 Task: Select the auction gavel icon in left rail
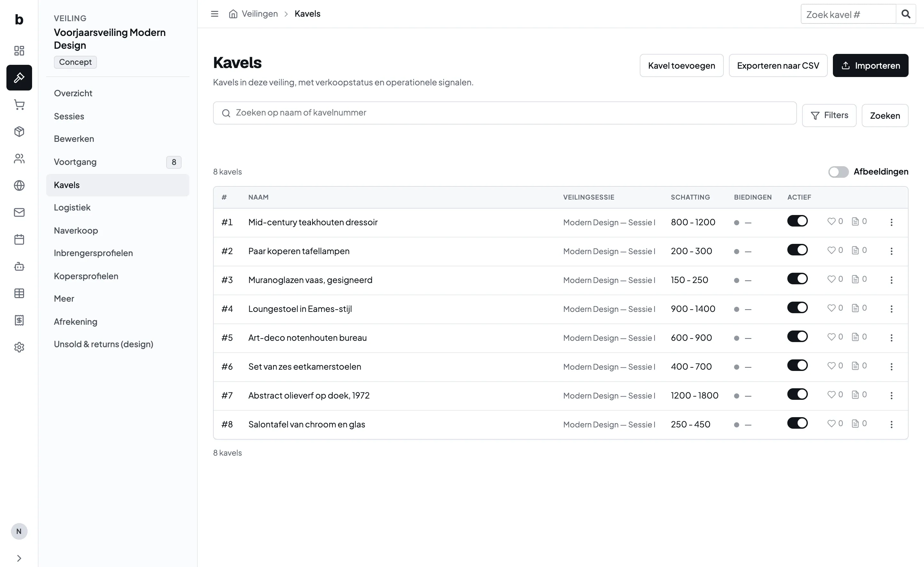pyautogui.click(x=19, y=78)
